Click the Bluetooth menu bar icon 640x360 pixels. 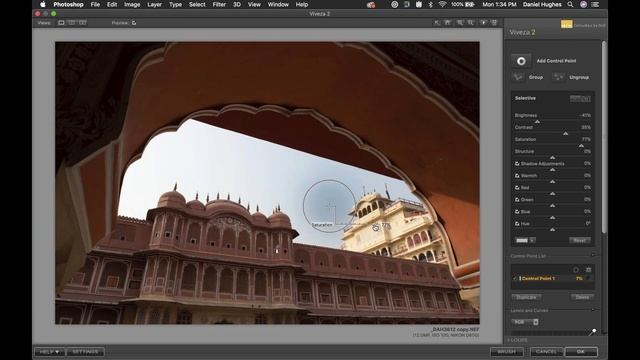tap(431, 4)
